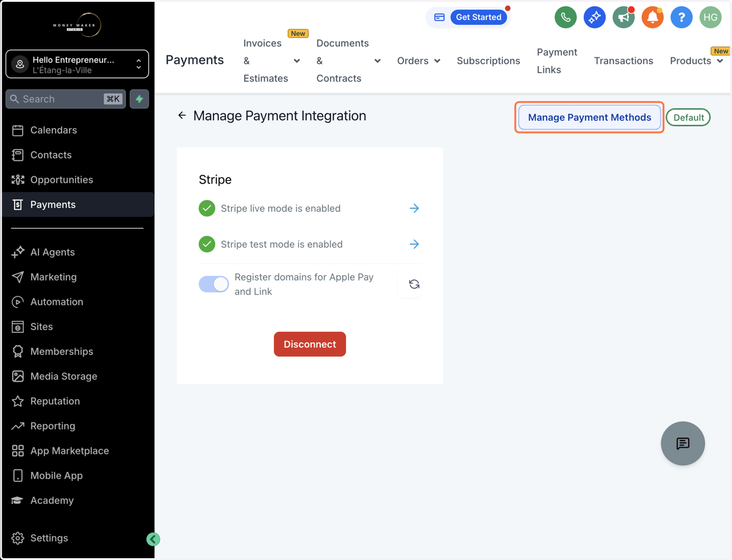Collapse the sidebar with green arrow
The height and width of the screenshot is (560, 732).
(x=153, y=539)
